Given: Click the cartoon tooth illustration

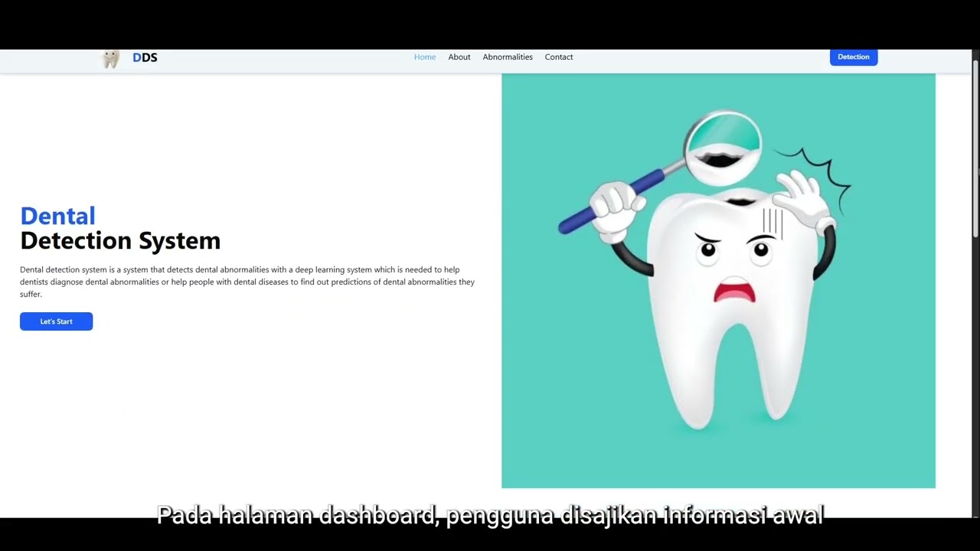Looking at the screenshot, I should [718, 281].
